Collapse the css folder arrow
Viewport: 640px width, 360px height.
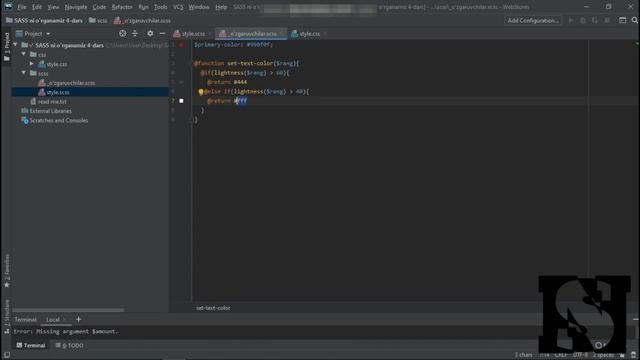pyautogui.click(x=24, y=54)
